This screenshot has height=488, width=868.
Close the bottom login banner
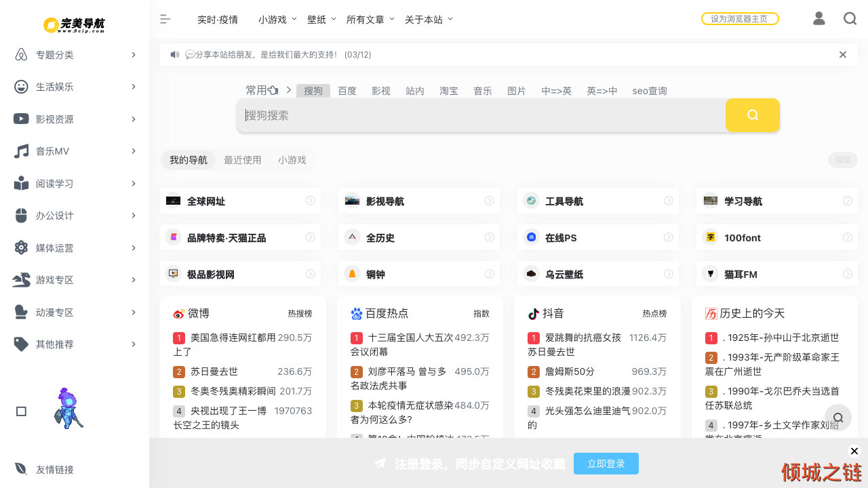tap(854, 451)
